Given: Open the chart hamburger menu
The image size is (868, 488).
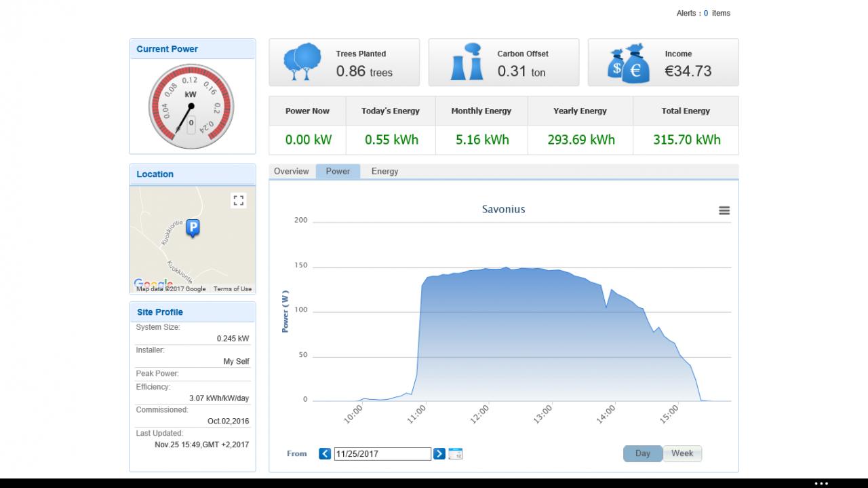Looking at the screenshot, I should point(724,211).
